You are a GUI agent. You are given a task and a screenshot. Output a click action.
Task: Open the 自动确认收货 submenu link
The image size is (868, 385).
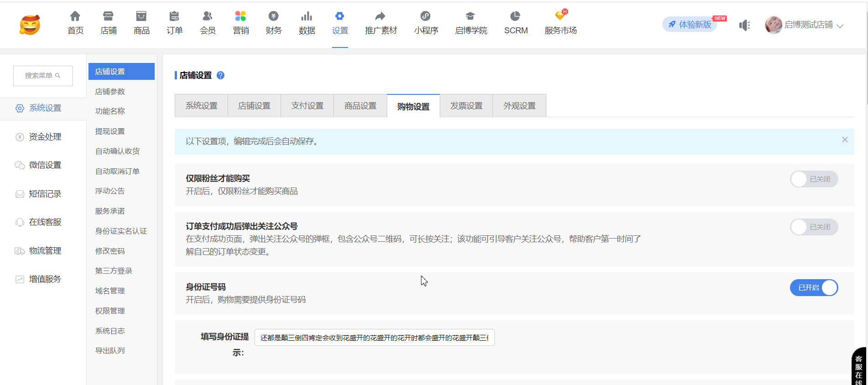click(117, 151)
